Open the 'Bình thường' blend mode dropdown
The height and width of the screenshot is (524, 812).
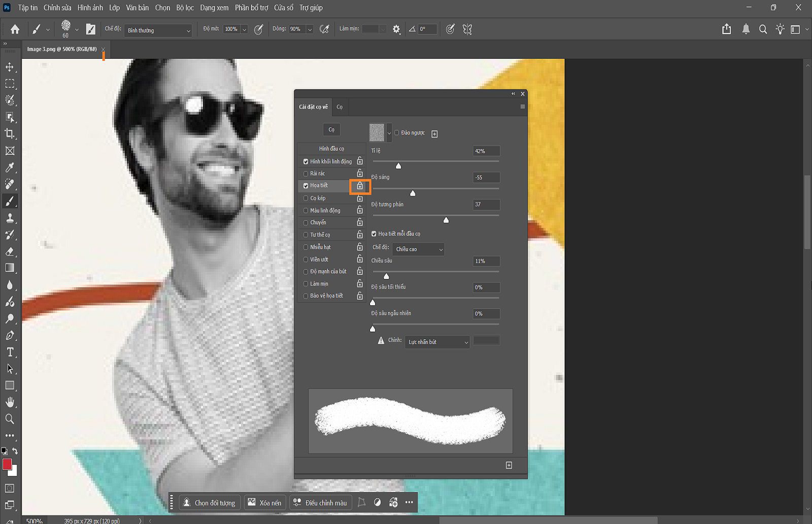[x=157, y=30]
